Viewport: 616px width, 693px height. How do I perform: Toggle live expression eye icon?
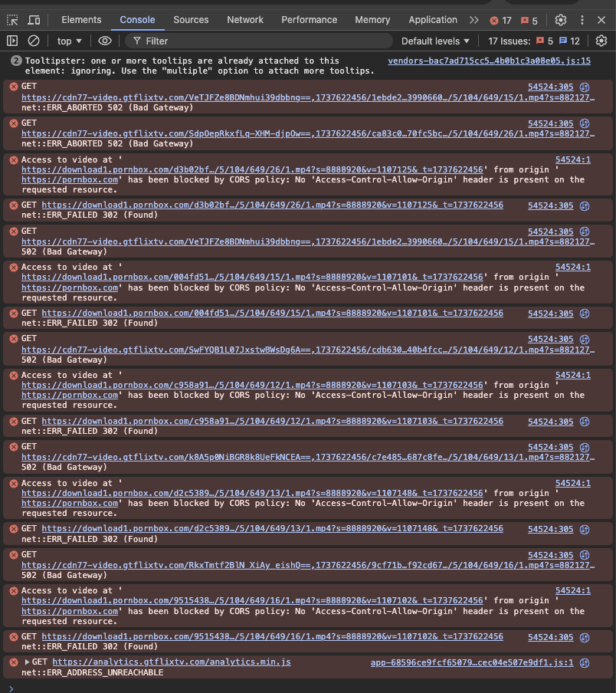[105, 41]
